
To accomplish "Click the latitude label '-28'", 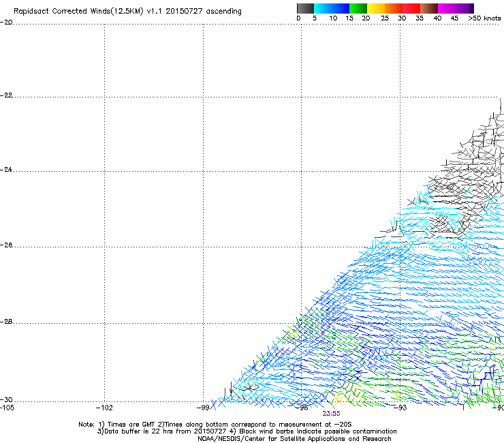I will tap(6, 322).
